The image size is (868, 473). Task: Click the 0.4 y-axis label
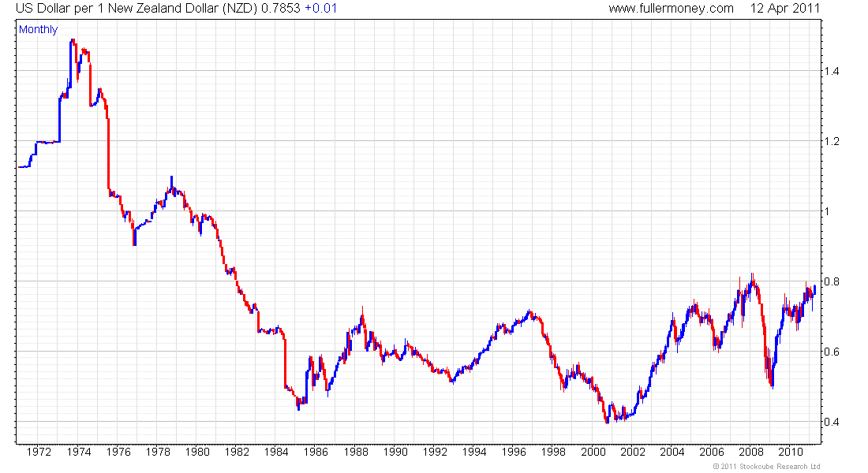pos(832,422)
